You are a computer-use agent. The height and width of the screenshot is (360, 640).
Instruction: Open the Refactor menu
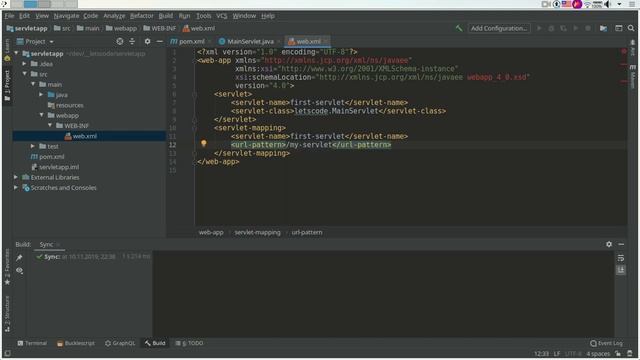(x=142, y=16)
